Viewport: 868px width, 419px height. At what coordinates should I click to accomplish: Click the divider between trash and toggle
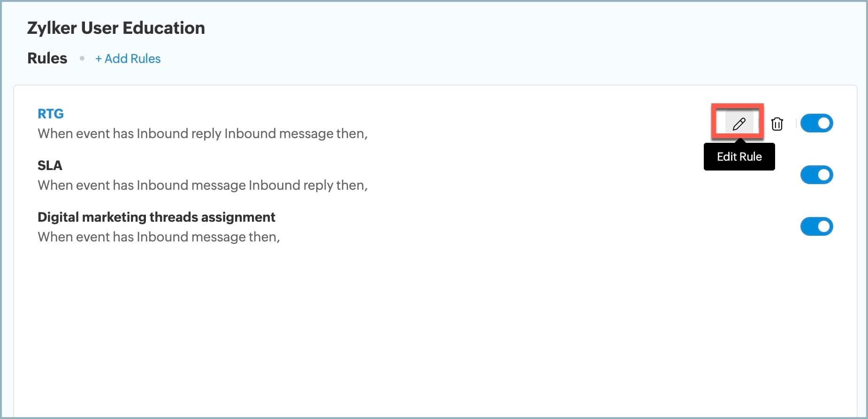(x=796, y=124)
